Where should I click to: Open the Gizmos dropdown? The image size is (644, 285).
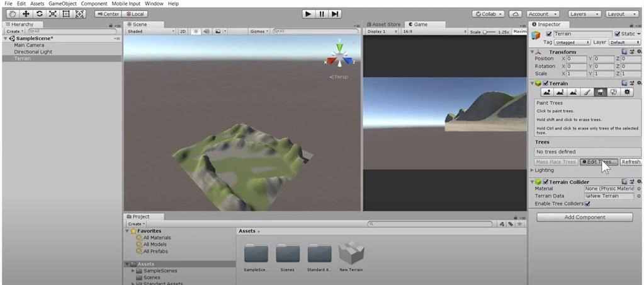[259, 32]
